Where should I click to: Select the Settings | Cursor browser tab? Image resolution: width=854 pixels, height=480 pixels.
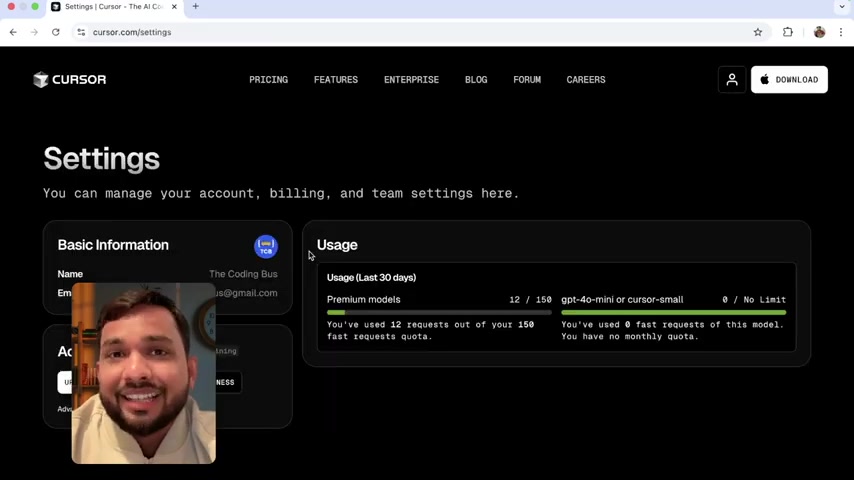tap(114, 7)
